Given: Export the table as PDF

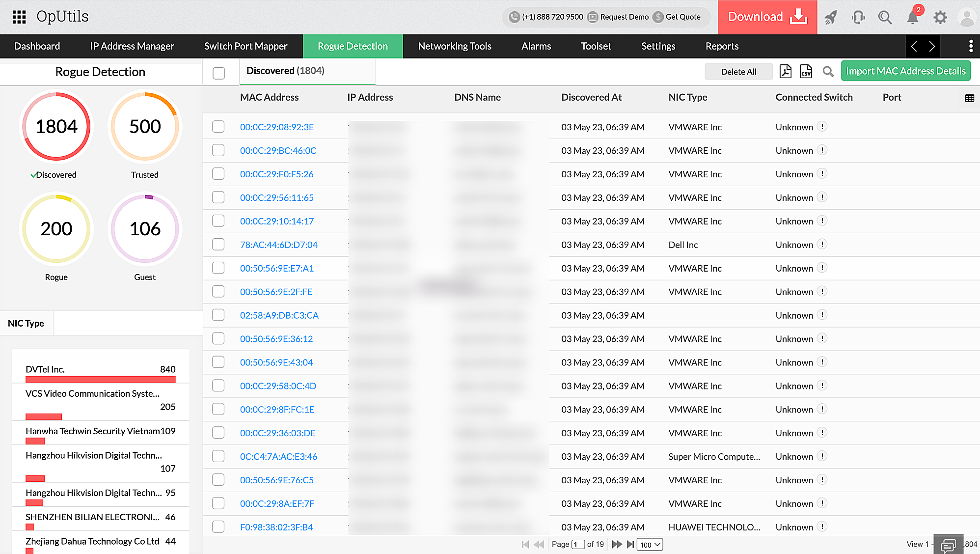Looking at the screenshot, I should tap(785, 72).
